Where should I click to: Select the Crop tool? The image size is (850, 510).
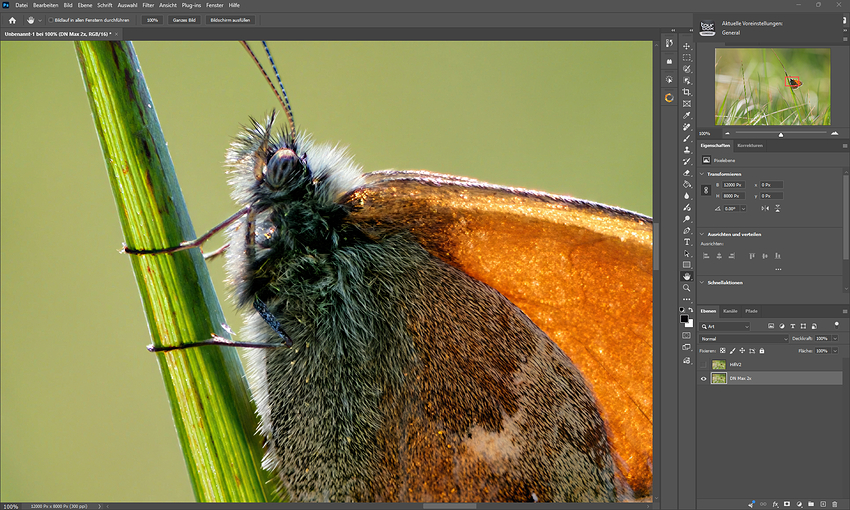pyautogui.click(x=687, y=92)
